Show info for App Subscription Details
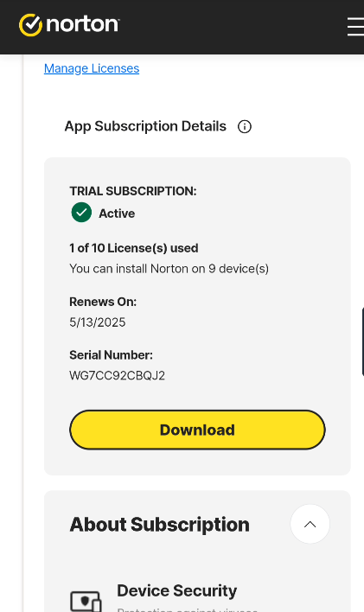Screen dimensions: 364x612 (x=245, y=126)
